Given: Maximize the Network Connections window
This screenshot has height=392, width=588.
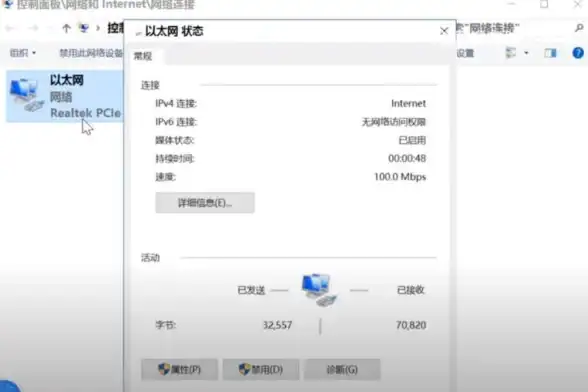Looking at the screenshot, I should pos(544,4).
